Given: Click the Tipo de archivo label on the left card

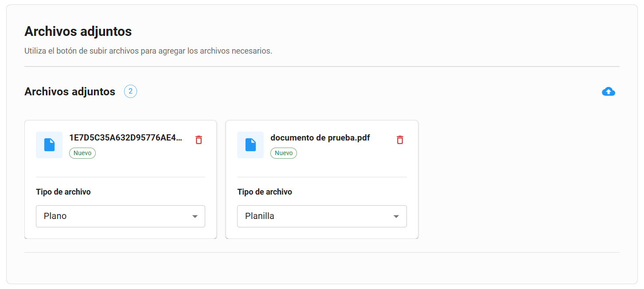Looking at the screenshot, I should pyautogui.click(x=63, y=191).
